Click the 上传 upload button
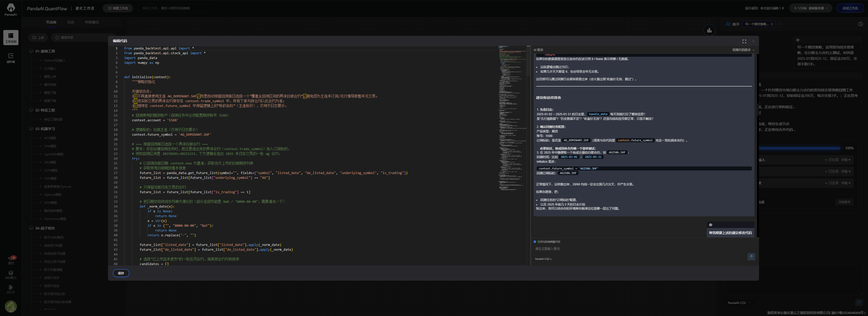 pos(38,37)
